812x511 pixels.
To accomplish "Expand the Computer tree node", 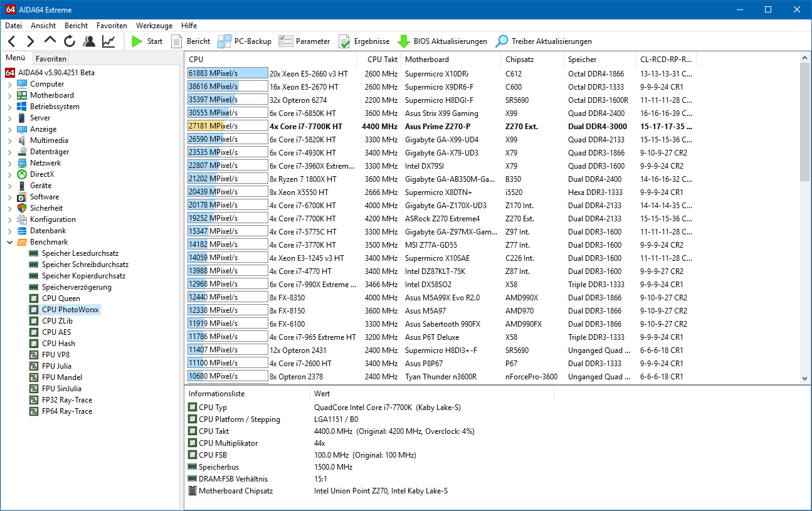I will pyautogui.click(x=9, y=84).
